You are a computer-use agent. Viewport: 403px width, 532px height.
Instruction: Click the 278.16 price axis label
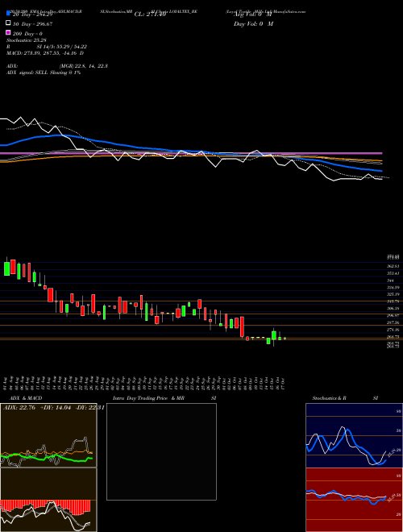[393, 330]
